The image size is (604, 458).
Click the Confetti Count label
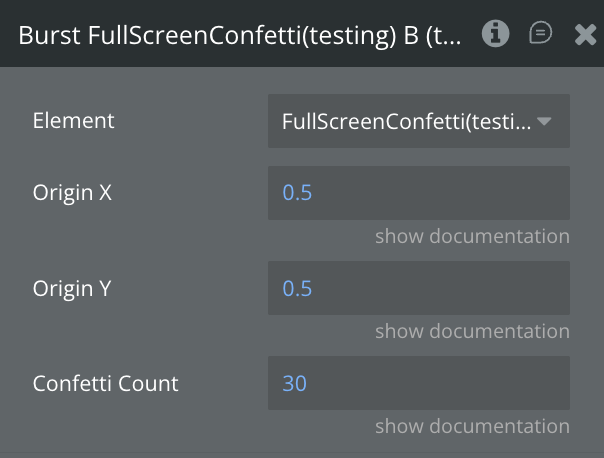(x=106, y=383)
